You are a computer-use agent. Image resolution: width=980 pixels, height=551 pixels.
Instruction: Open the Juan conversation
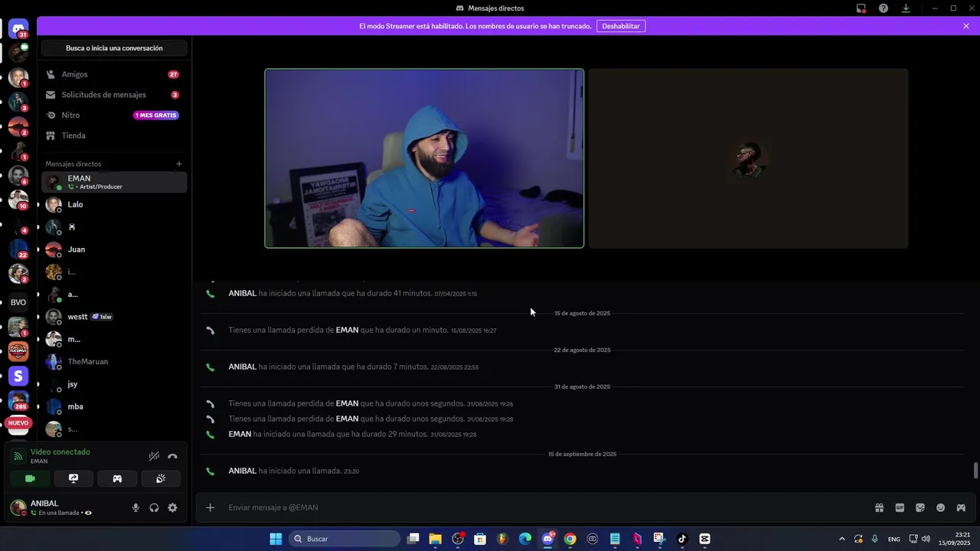pos(114,249)
